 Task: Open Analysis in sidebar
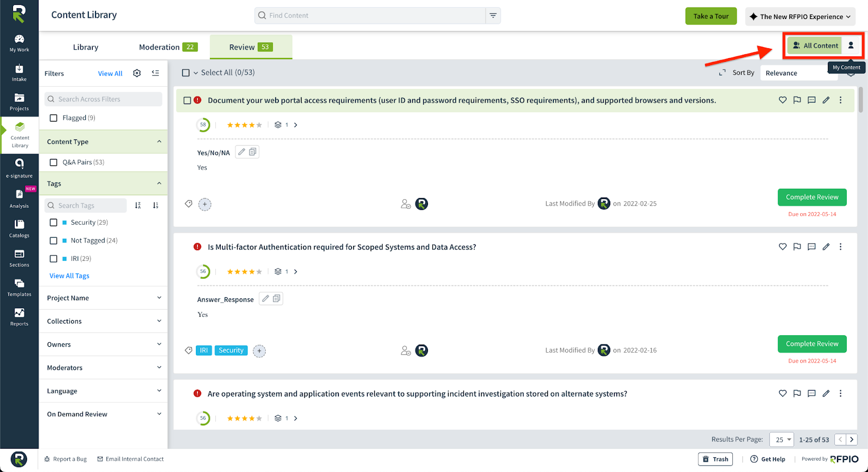[19, 199]
